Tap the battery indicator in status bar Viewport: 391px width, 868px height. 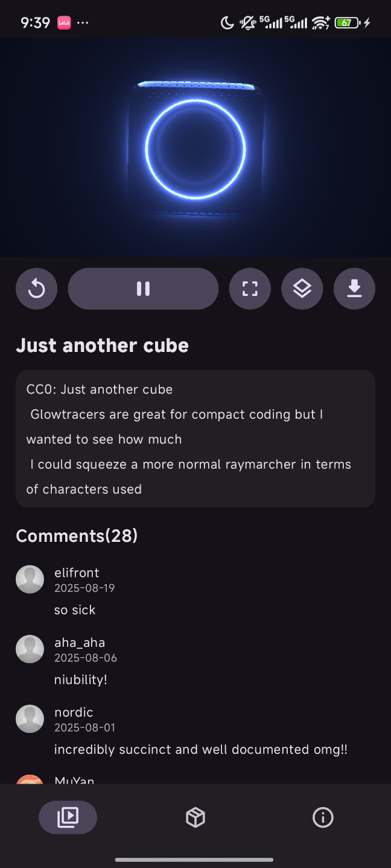(x=348, y=23)
